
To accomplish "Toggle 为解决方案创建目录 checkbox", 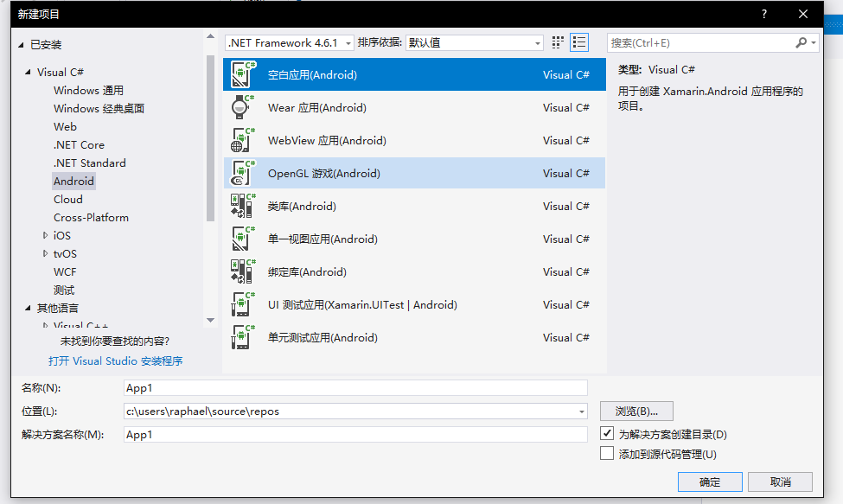I will pyautogui.click(x=607, y=433).
